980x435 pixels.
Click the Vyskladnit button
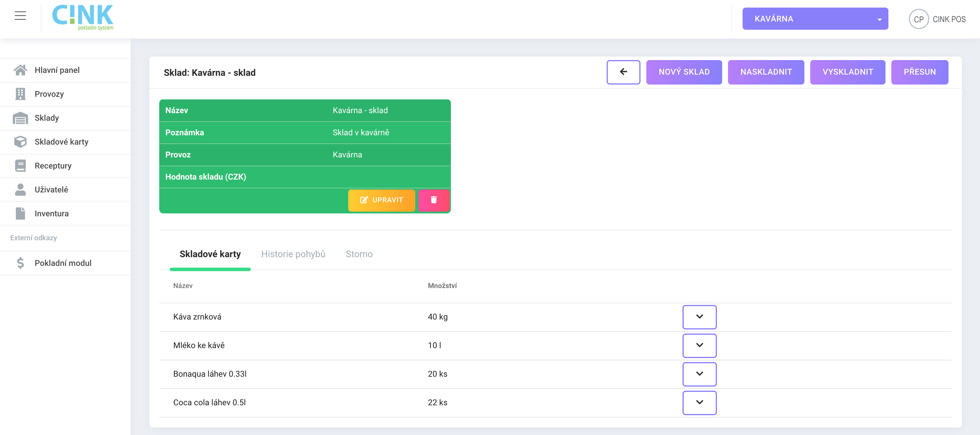[848, 72]
